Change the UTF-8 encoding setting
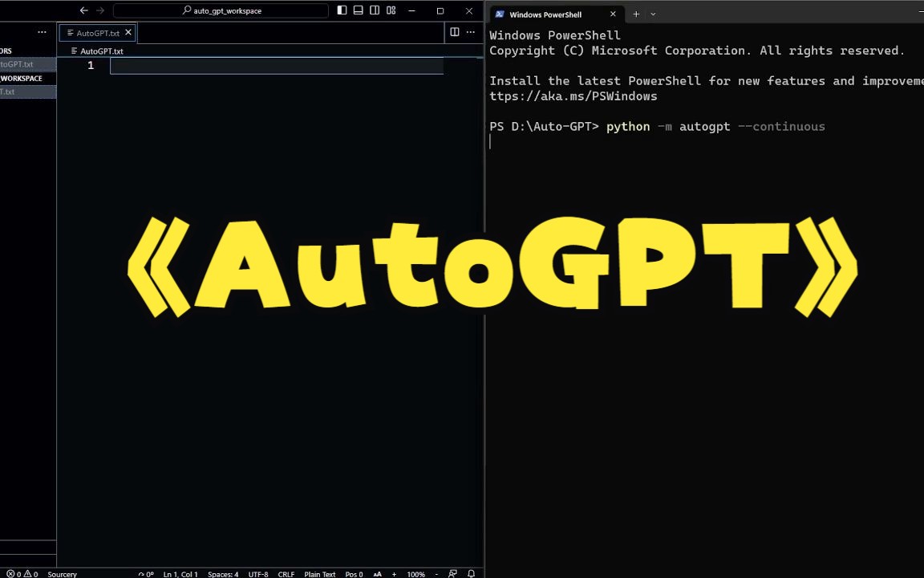Image resolution: width=924 pixels, height=578 pixels. 258,574
